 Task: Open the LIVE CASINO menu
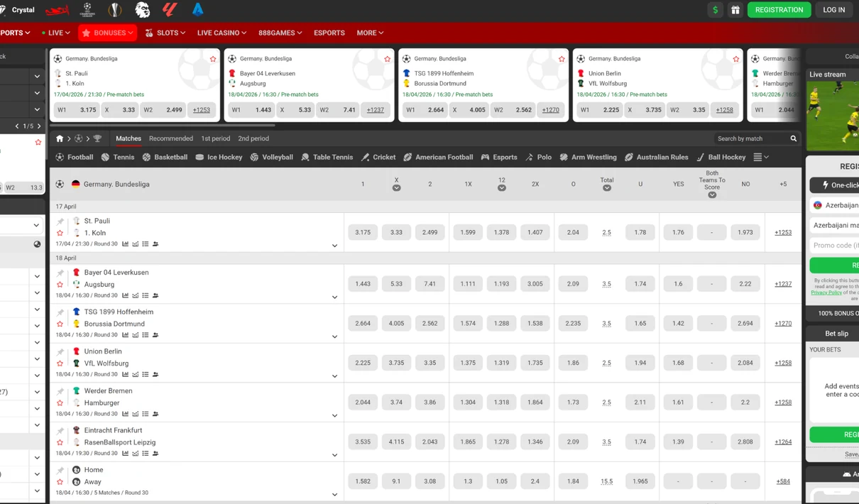click(221, 33)
